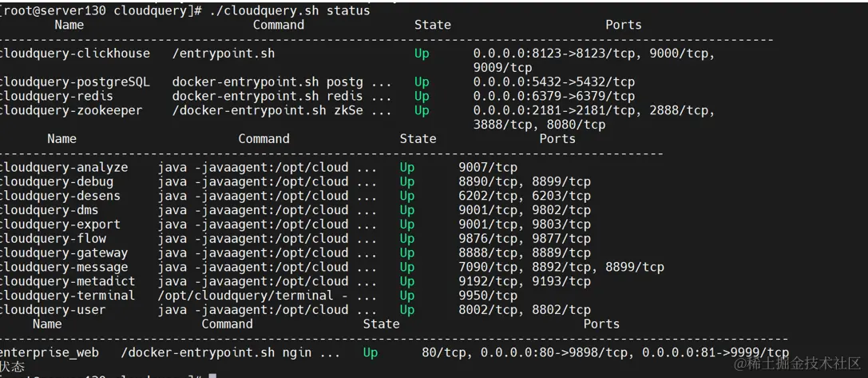Click the Up state of cloudquery-clickhouse
The image size is (868, 378).
tap(422, 54)
